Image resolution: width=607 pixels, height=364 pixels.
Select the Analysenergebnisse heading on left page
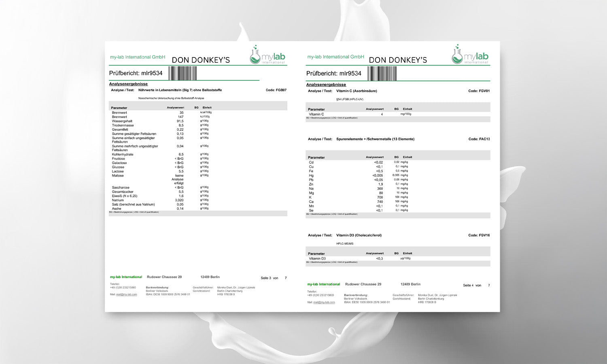click(x=128, y=84)
